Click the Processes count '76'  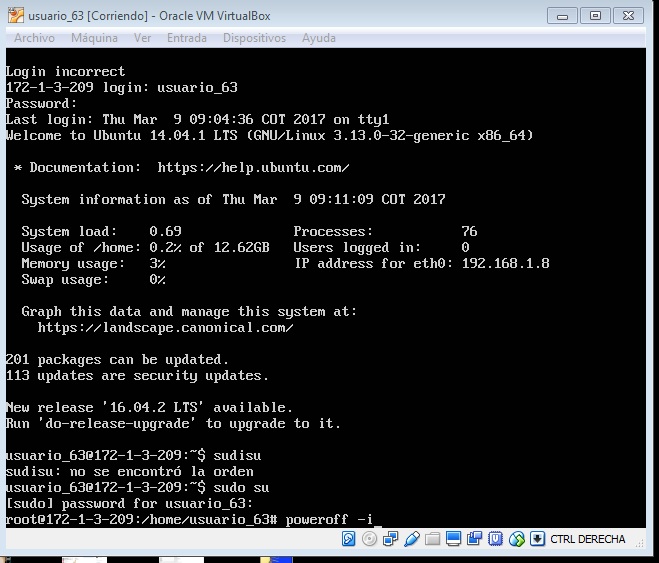tap(469, 232)
